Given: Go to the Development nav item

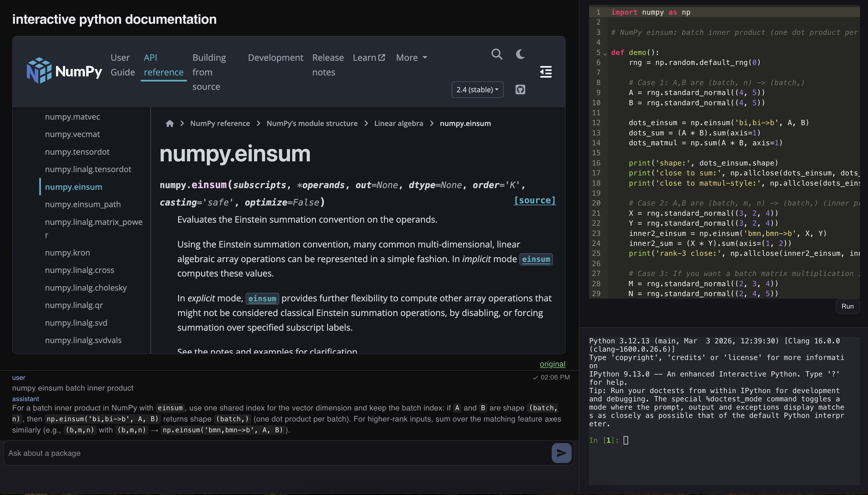Looking at the screenshot, I should 275,58.
